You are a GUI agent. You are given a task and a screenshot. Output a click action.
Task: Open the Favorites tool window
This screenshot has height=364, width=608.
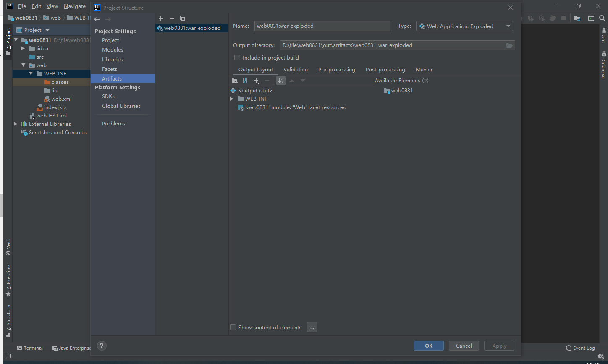click(8, 281)
